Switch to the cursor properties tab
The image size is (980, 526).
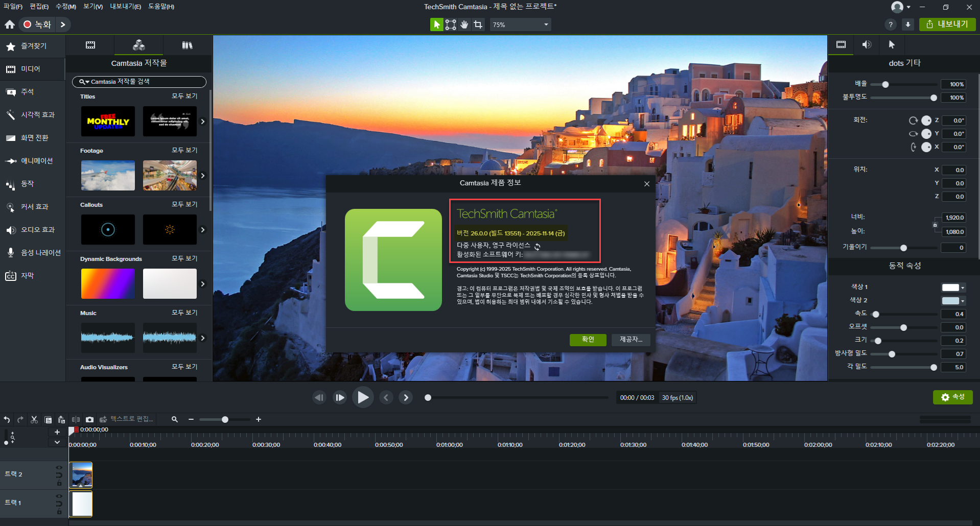tap(892, 44)
